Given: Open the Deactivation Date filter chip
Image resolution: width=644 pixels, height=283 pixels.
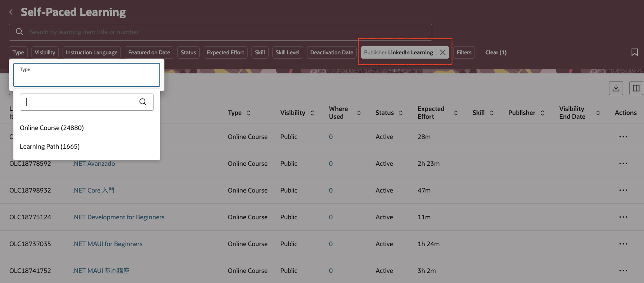Looking at the screenshot, I should [x=332, y=52].
